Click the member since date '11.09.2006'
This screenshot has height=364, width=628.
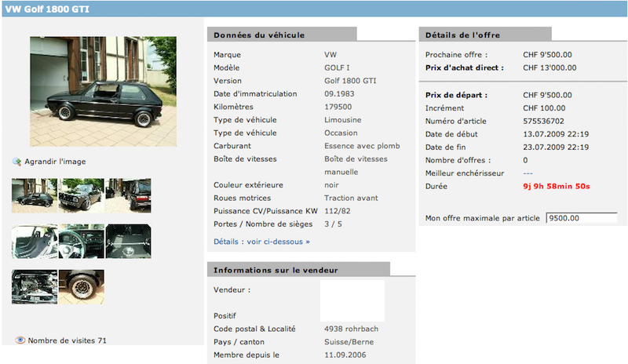pos(345,355)
